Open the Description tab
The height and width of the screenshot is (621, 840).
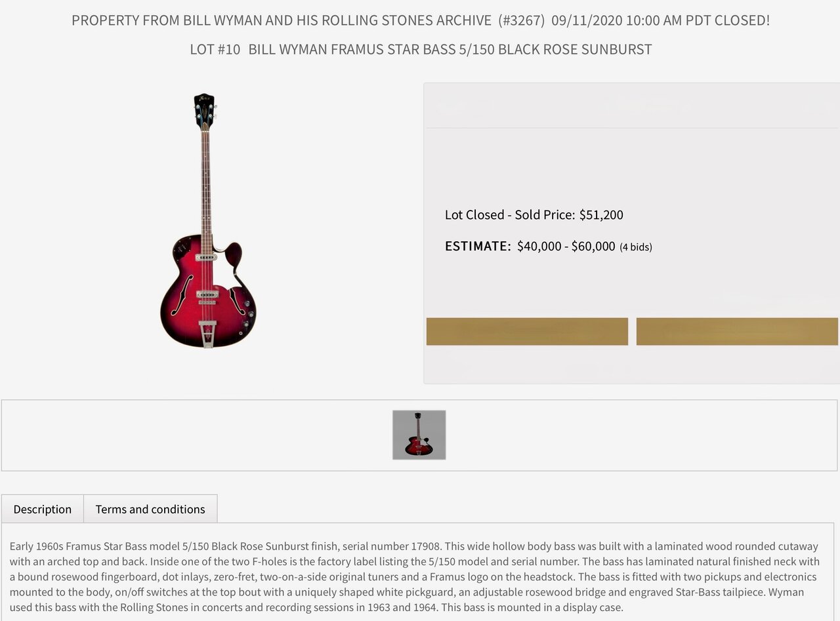[x=43, y=509]
